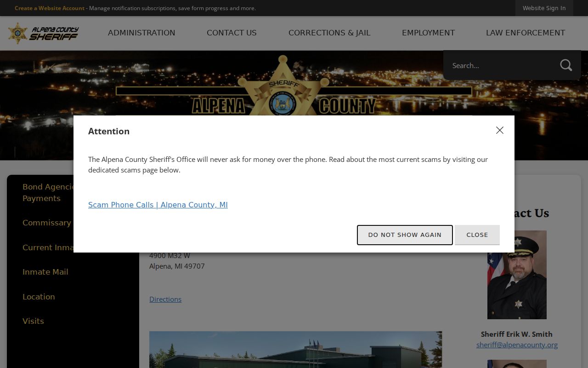This screenshot has width=588, height=368.
Task: Click the sheriff's office building photo
Action: [295, 350]
